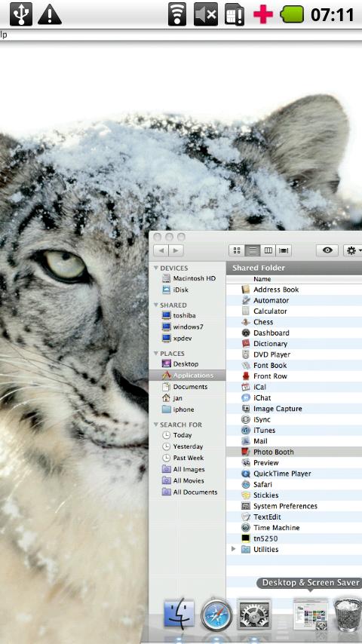Tap the red plus status icon
This screenshot has width=362, height=644.
click(x=263, y=14)
